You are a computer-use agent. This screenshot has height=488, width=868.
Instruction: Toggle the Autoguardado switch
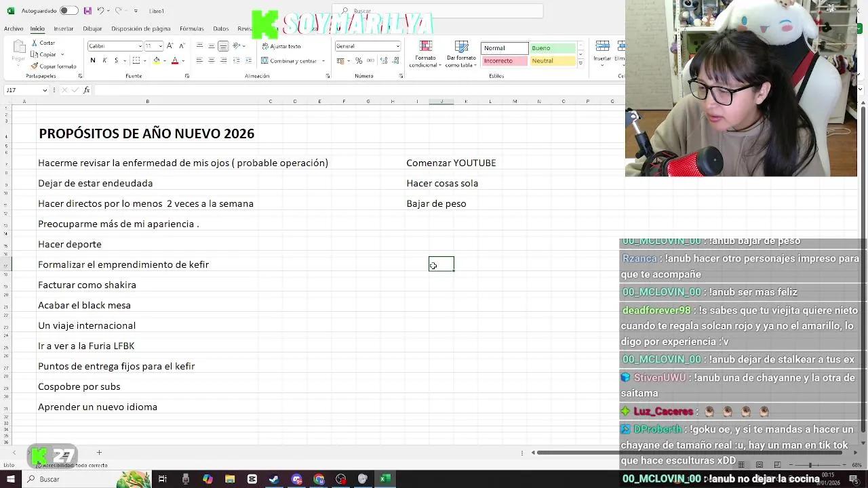click(68, 11)
